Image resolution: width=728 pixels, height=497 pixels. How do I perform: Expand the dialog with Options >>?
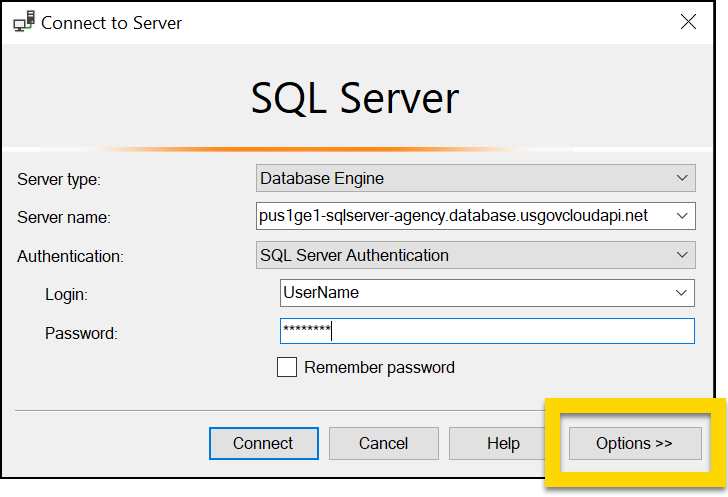(x=634, y=443)
